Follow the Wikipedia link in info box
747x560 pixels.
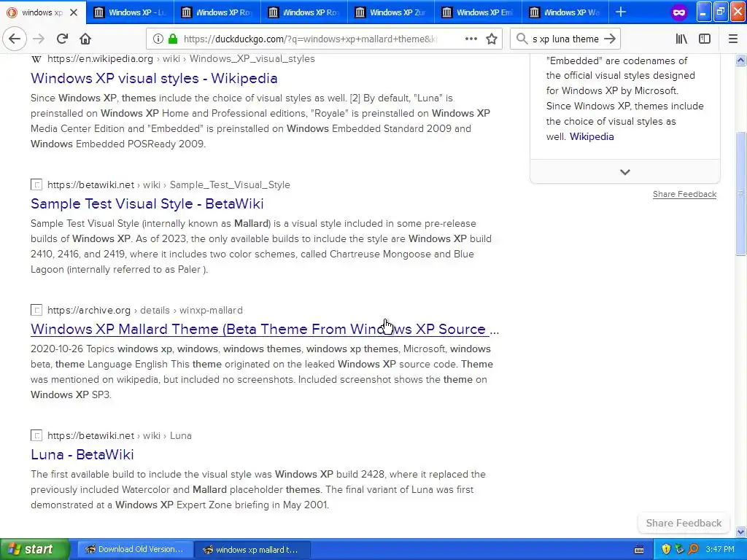pos(592,136)
